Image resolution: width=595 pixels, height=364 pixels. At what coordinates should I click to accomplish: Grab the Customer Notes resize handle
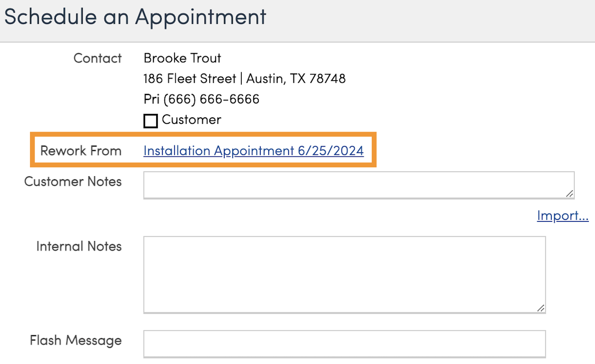coord(569,194)
